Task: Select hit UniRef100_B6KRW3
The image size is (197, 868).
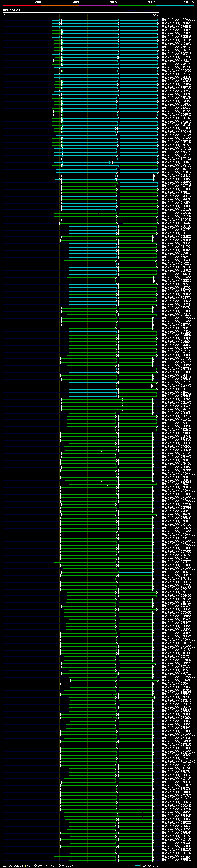Action: click(x=176, y=815)
